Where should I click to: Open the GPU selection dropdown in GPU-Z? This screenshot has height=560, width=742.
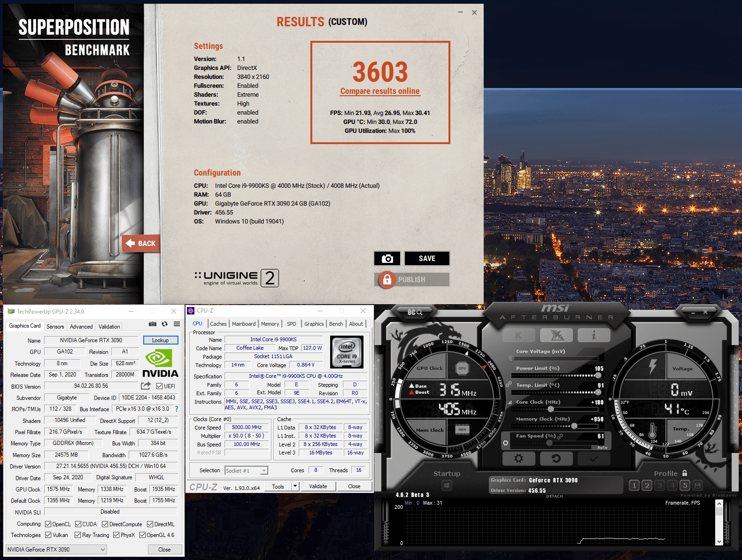pos(56,550)
